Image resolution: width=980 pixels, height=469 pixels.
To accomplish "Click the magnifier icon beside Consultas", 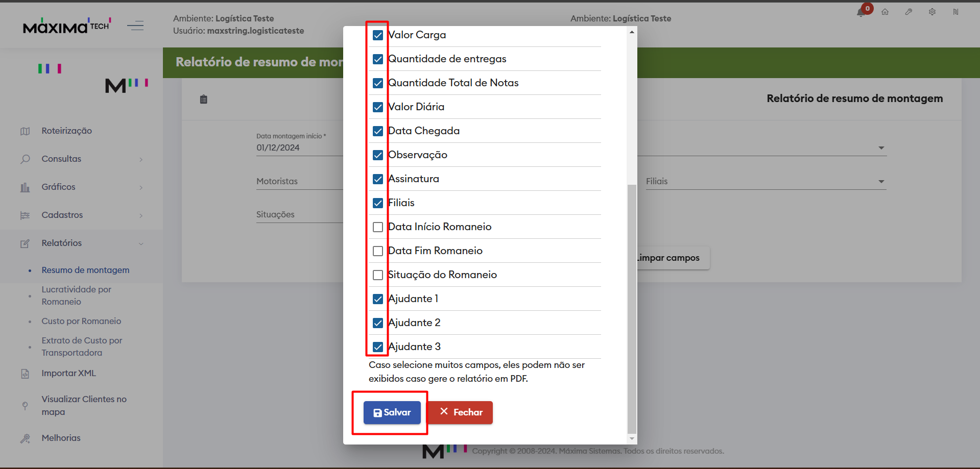I will 25,159.
